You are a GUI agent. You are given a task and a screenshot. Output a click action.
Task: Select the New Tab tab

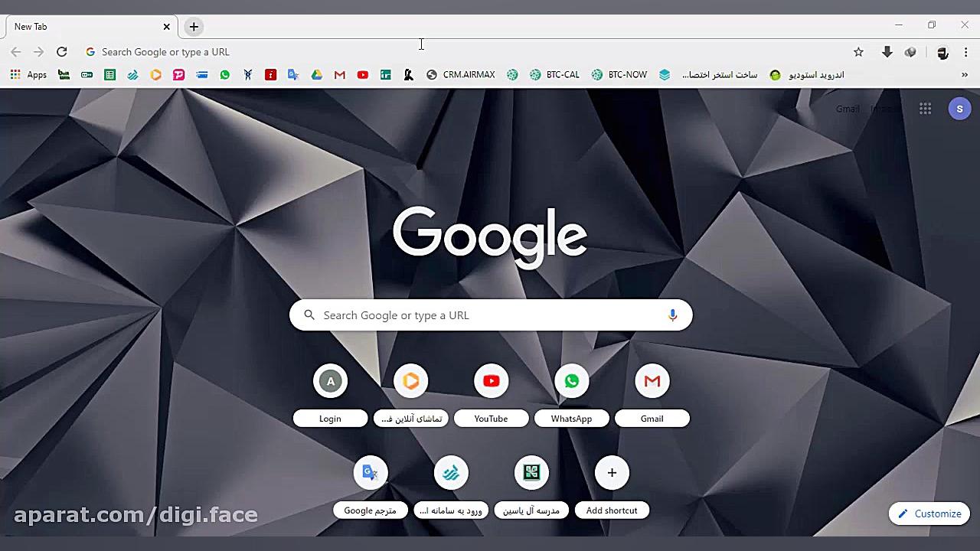(x=92, y=27)
